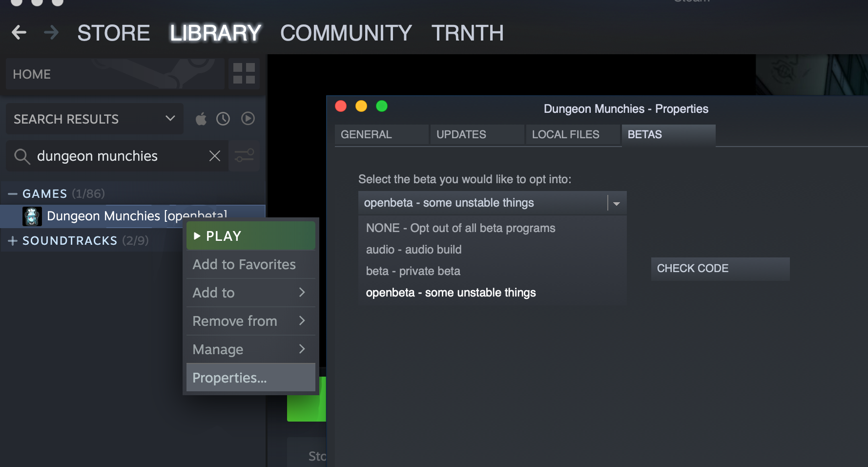Image resolution: width=868 pixels, height=467 pixels.
Task: Click the forward navigation arrow
Action: pyautogui.click(x=51, y=33)
